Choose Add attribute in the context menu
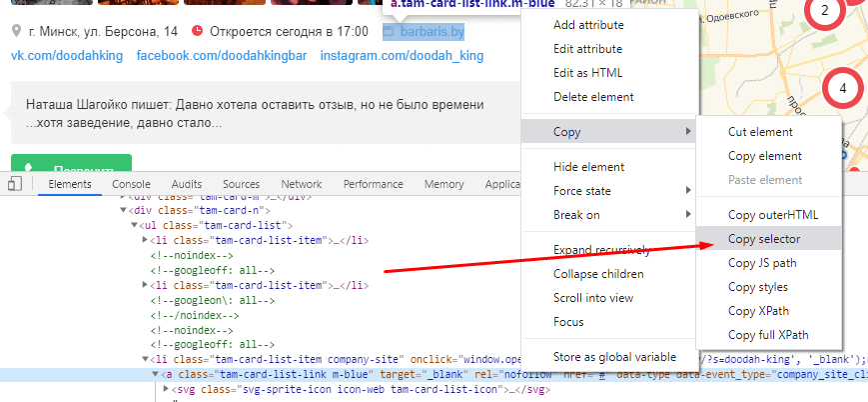 [610, 25]
